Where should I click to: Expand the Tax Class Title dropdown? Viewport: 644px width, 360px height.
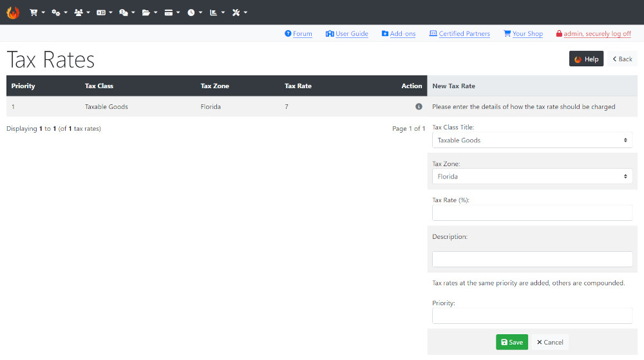click(532, 140)
